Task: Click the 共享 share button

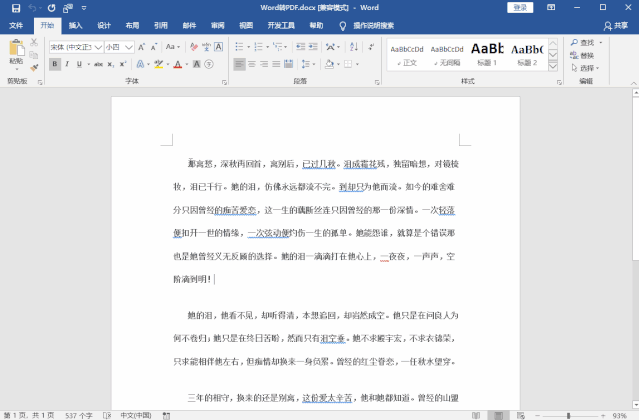Action: pos(616,26)
